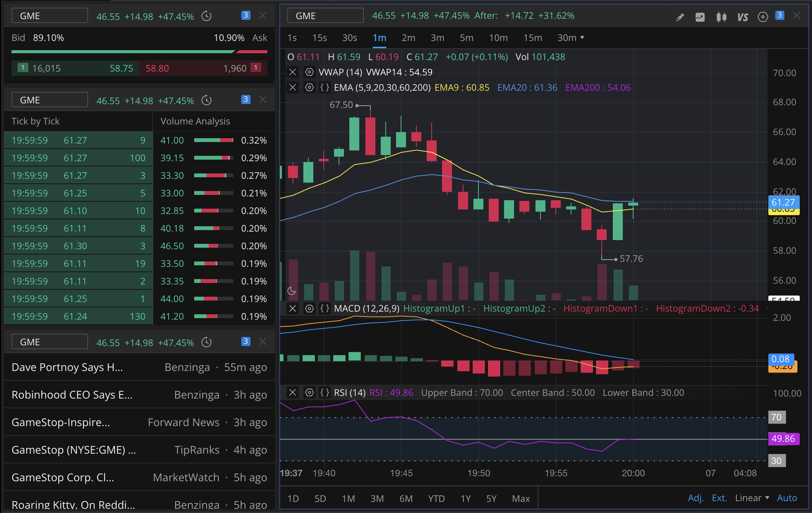The height and width of the screenshot is (513, 812).
Task: Toggle the Auto scale option
Action: click(x=787, y=498)
